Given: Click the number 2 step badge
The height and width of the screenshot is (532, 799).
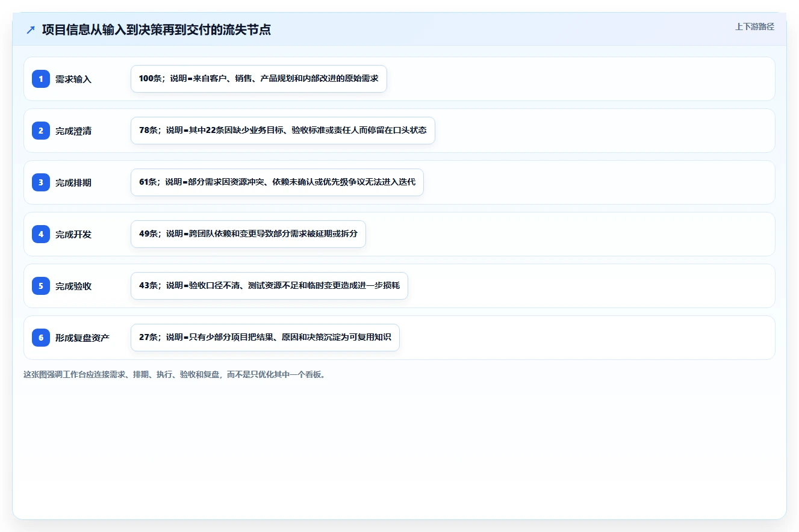Looking at the screenshot, I should click(x=41, y=131).
